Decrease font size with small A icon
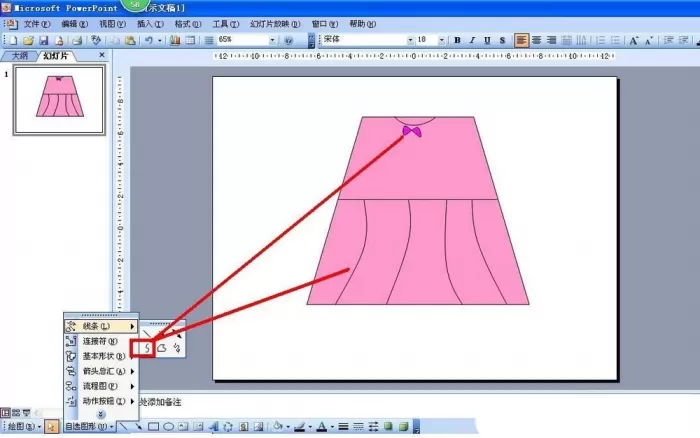 point(648,41)
